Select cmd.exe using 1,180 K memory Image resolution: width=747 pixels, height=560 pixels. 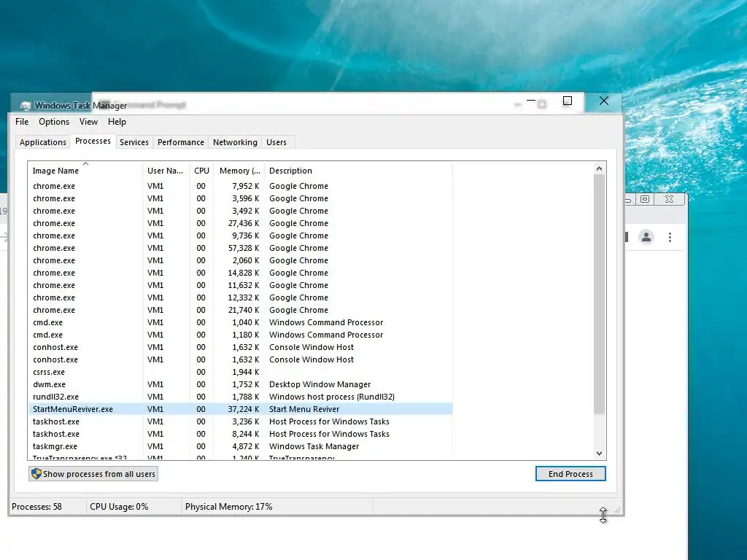click(240, 335)
